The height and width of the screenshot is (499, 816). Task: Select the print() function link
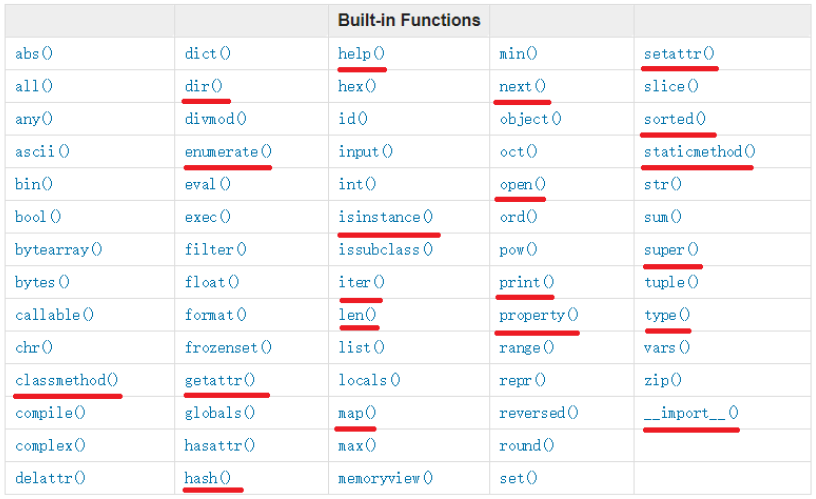pyautogui.click(x=526, y=282)
